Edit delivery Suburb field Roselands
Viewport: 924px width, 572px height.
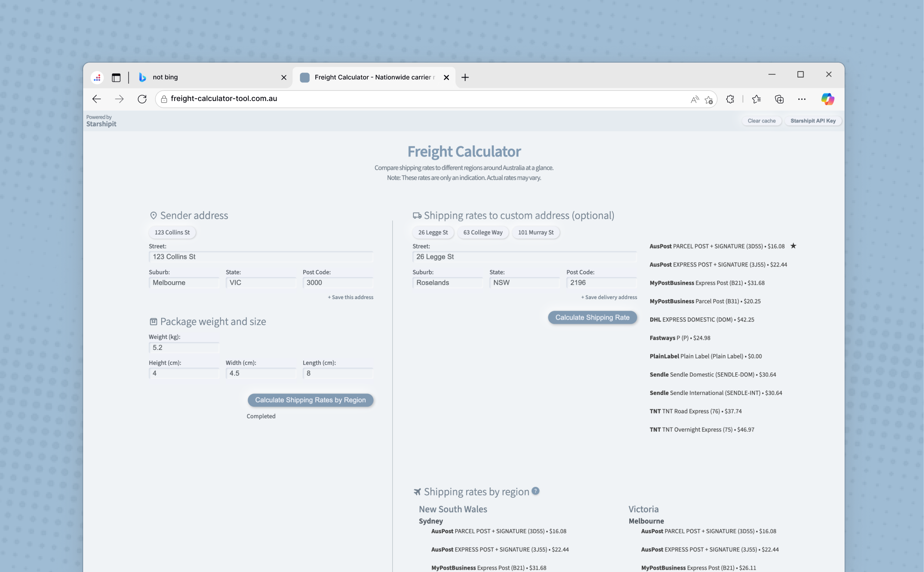448,283
